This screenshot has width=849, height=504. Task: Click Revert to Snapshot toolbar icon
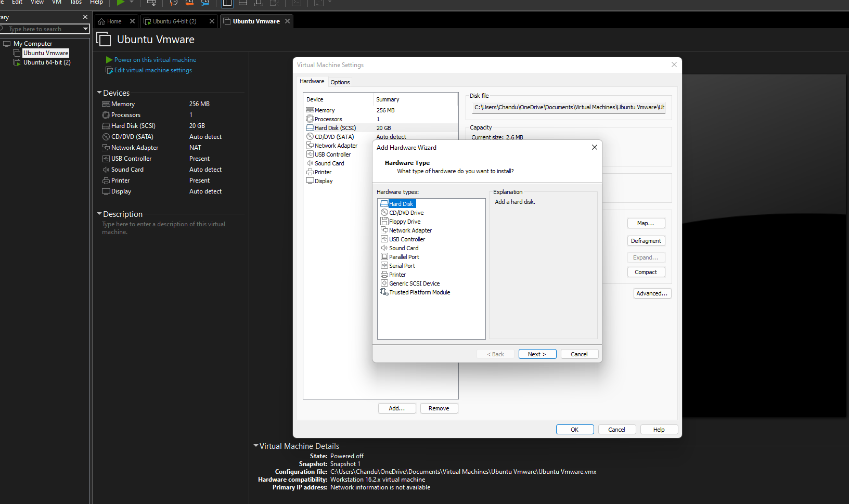click(189, 3)
